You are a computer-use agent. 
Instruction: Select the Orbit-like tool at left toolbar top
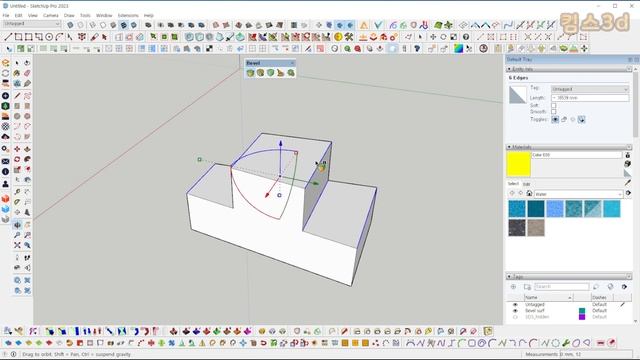[27, 63]
